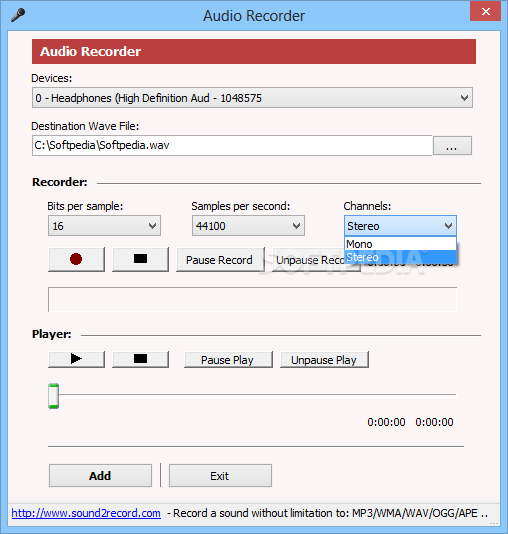This screenshot has width=508, height=534.
Task: Stop playback with the player stop button
Action: (140, 359)
